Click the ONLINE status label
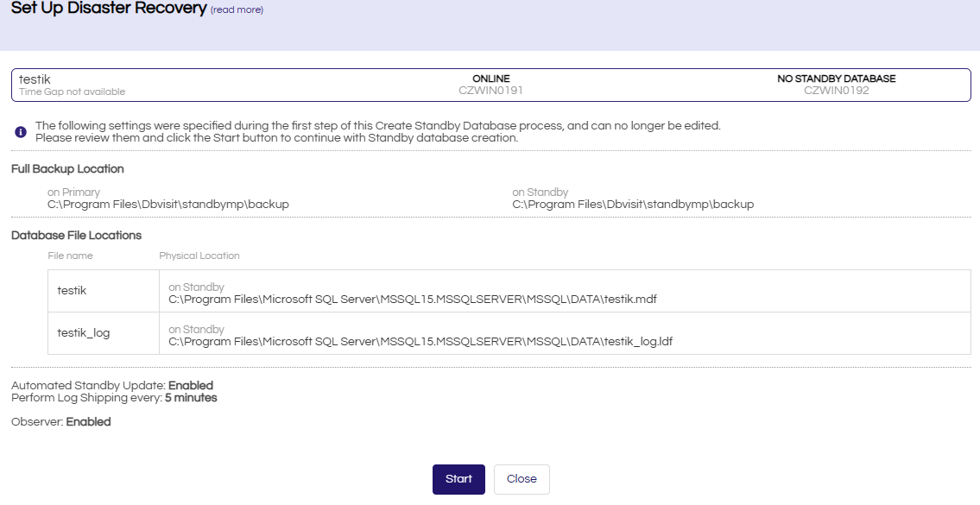 point(490,79)
